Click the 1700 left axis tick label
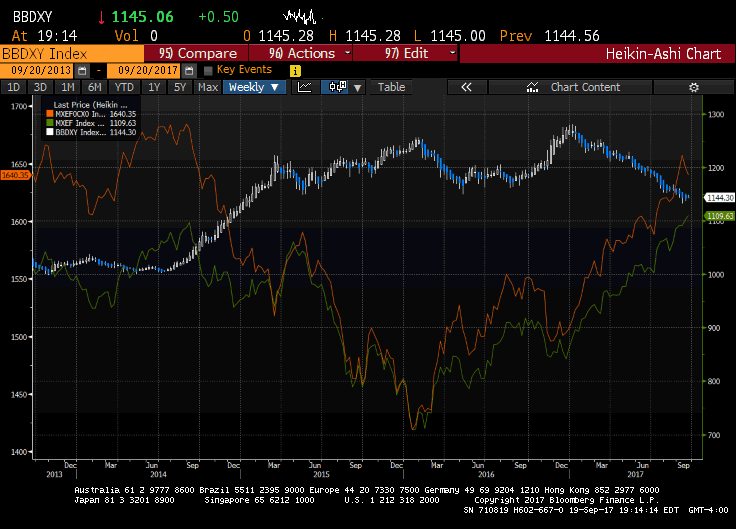Image resolution: width=736 pixels, height=529 pixels. tap(19, 107)
